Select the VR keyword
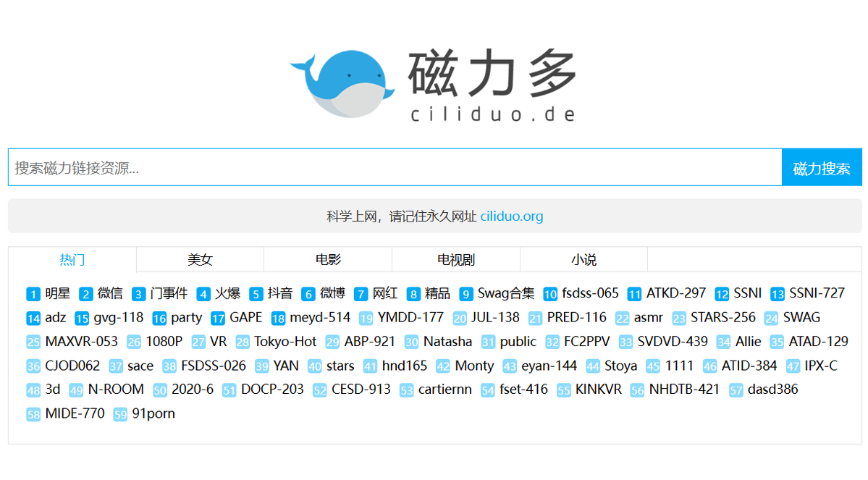Viewport: 868px width, 480px height. point(219,342)
